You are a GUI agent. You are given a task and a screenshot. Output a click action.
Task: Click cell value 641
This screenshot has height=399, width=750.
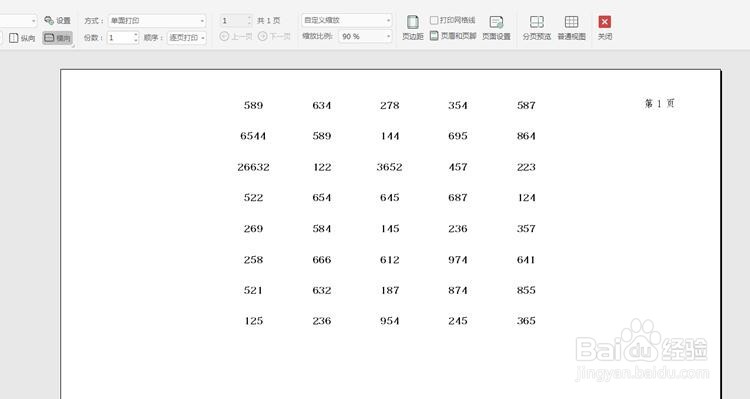coord(526,260)
